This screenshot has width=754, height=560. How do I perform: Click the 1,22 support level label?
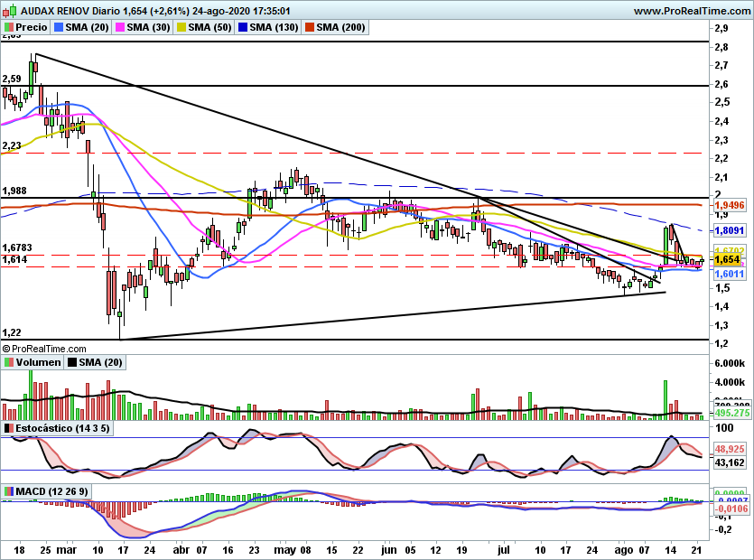click(x=12, y=332)
